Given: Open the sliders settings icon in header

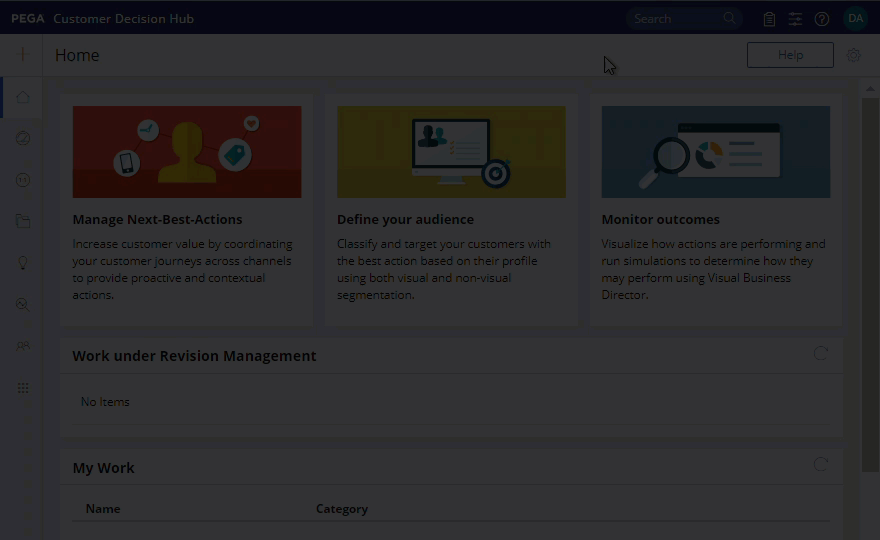Looking at the screenshot, I should [x=795, y=19].
